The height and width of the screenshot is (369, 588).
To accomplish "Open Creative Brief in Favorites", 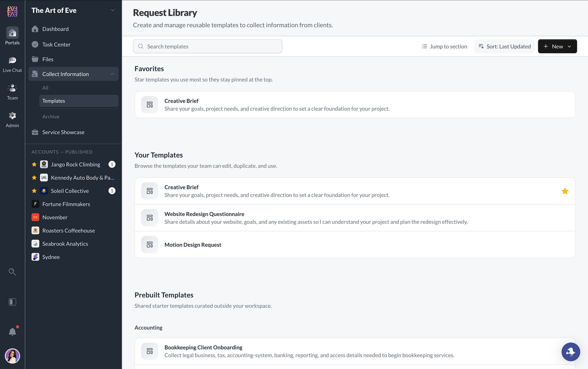I will point(355,105).
